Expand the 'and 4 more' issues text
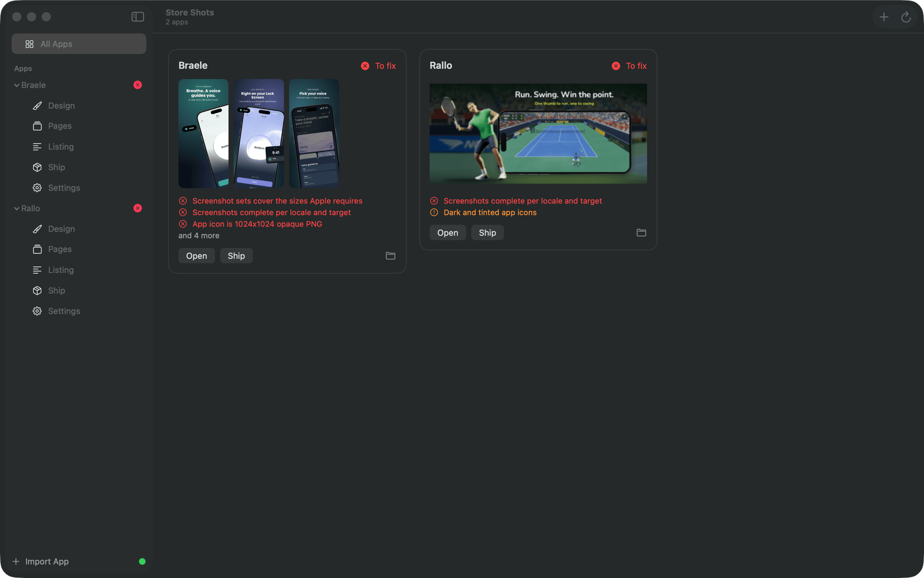Image resolution: width=924 pixels, height=578 pixels. (x=199, y=236)
